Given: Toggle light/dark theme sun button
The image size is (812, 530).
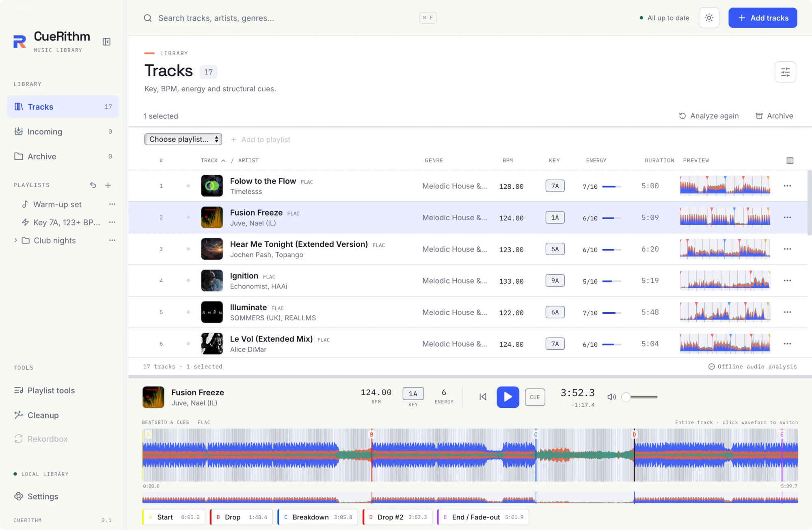Looking at the screenshot, I should [709, 18].
